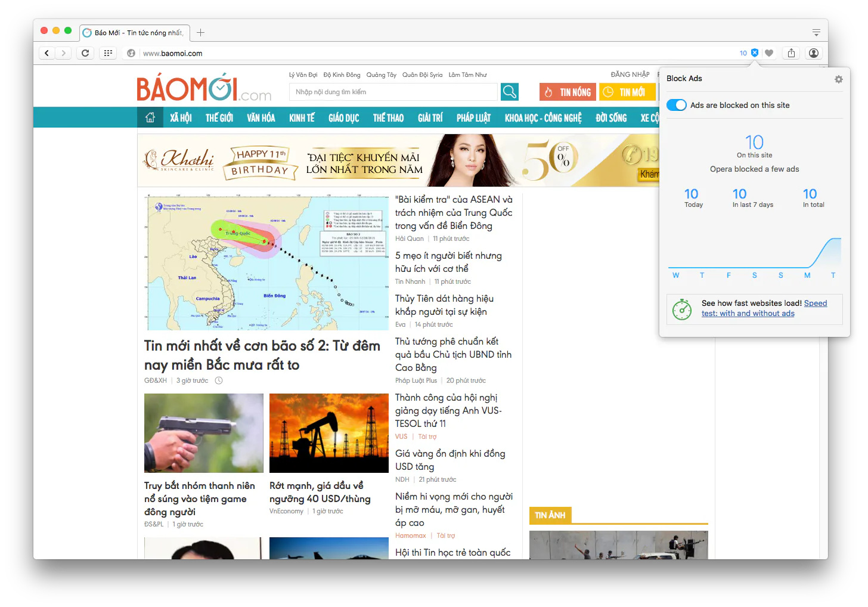
Task: Add page to bookmarks with heart icon
Action: click(x=769, y=53)
